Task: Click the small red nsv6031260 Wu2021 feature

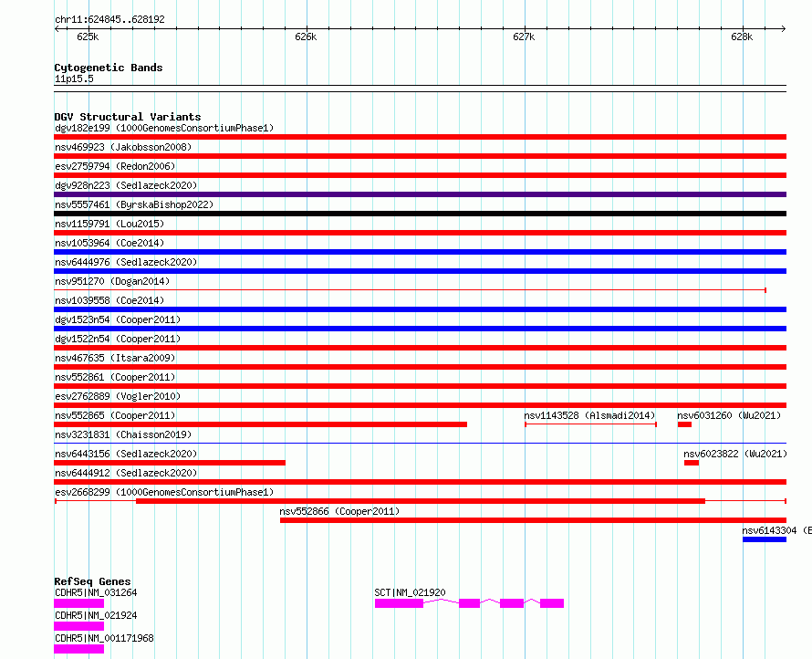Action: (x=684, y=424)
